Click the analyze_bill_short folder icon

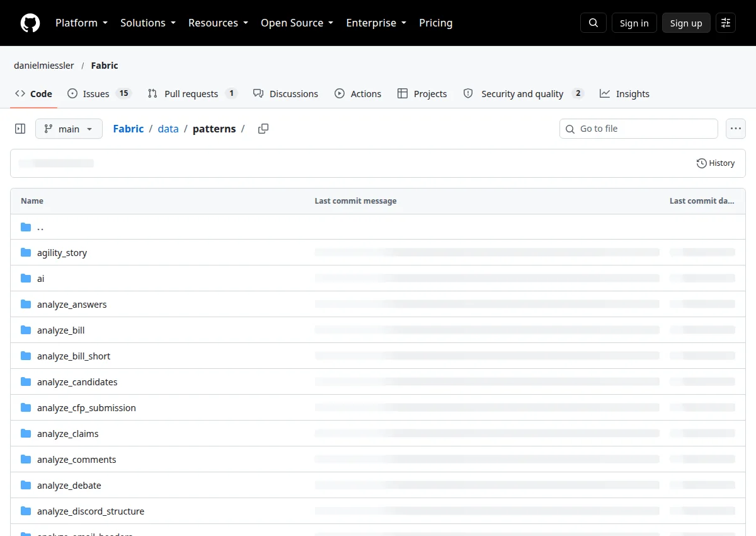coord(26,356)
